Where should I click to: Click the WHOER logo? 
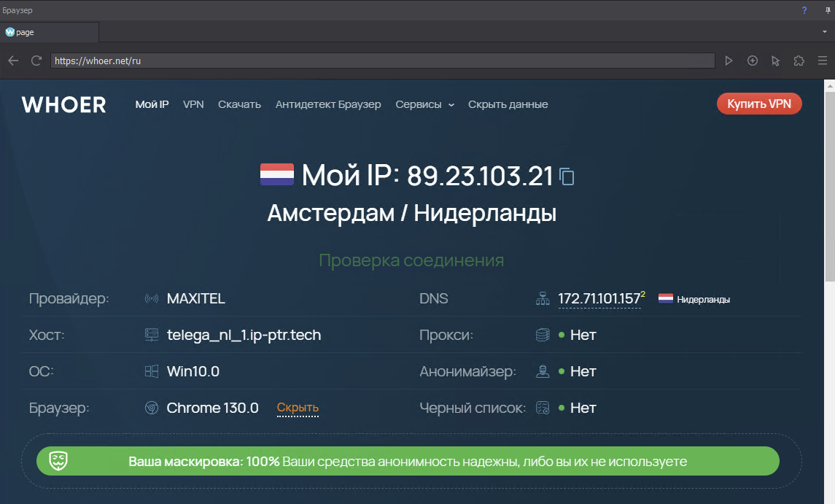pos(64,105)
